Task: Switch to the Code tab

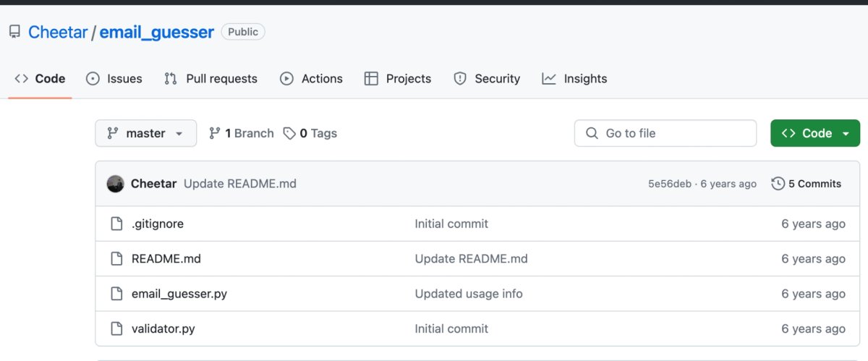Action: click(x=41, y=79)
